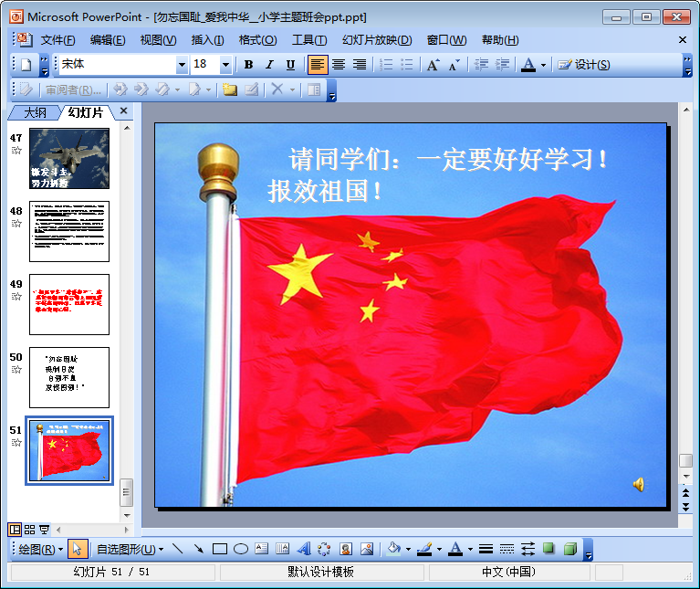Open the 绘图 (Draw) menu
700x589 pixels.
[x=41, y=549]
